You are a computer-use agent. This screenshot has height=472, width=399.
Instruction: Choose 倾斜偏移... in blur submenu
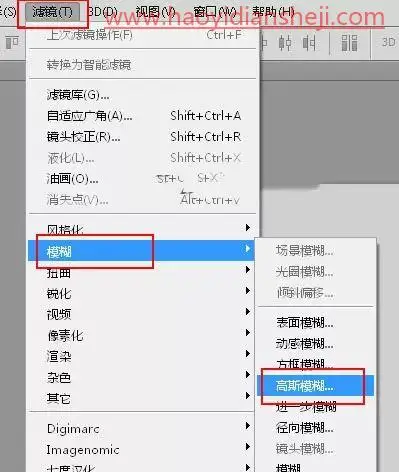(x=316, y=293)
